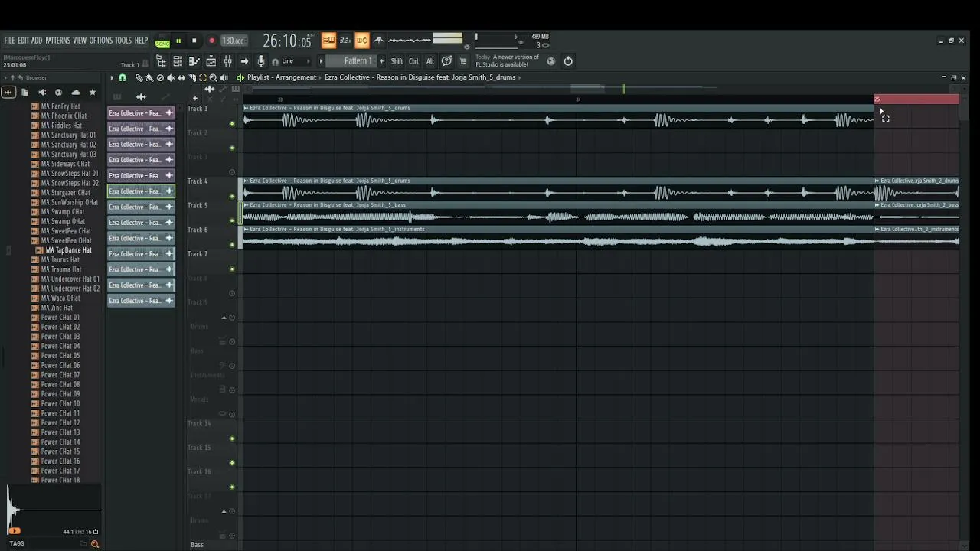The width and height of the screenshot is (980, 551).
Task: Open the ADD menu
Action: click(37, 41)
